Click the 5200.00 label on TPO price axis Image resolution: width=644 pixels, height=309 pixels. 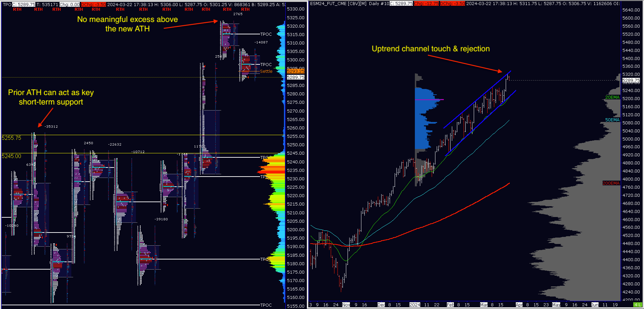tap(295, 230)
